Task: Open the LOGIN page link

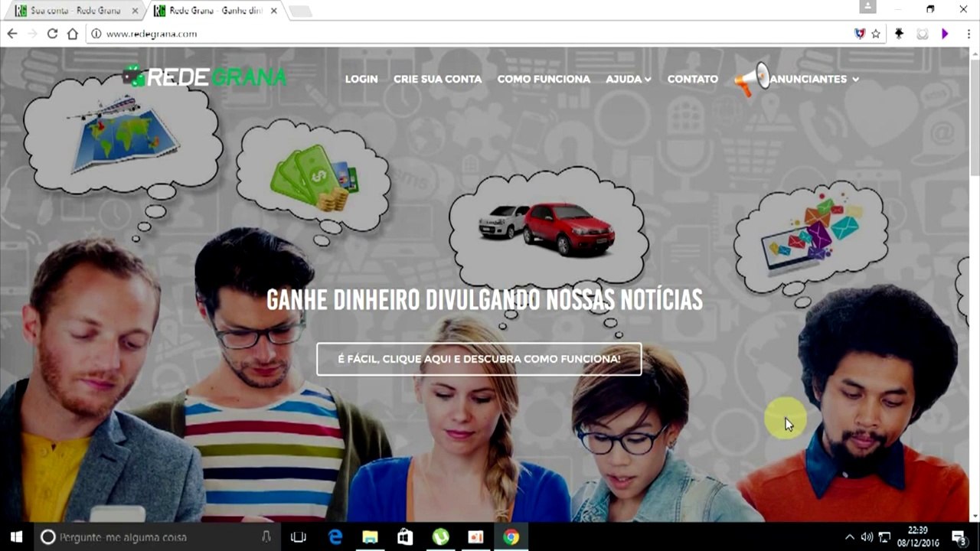Action: pyautogui.click(x=361, y=79)
